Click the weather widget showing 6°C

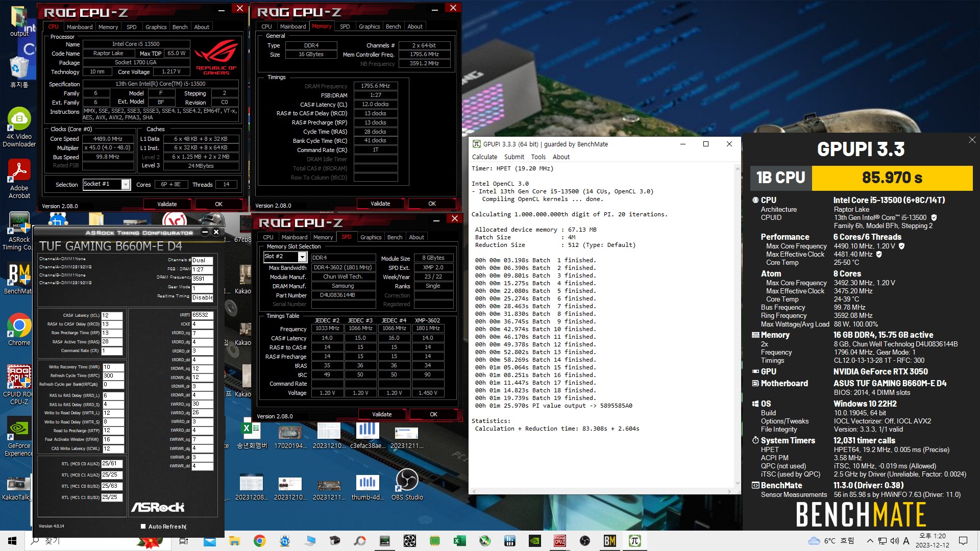[x=831, y=541]
